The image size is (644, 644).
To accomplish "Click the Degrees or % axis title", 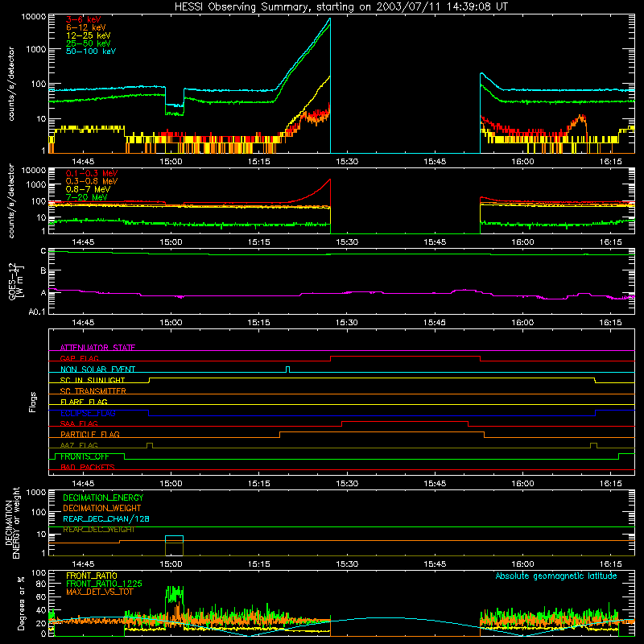I will point(21,603).
